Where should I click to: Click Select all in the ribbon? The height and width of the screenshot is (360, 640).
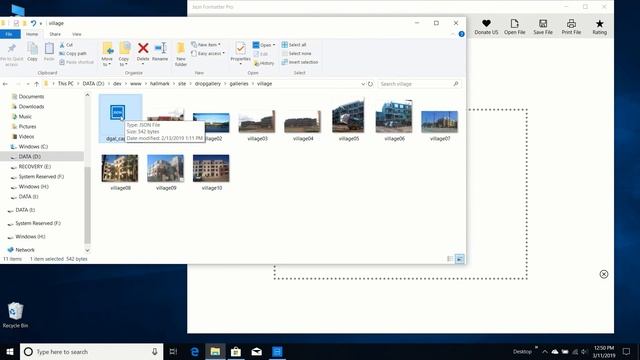click(x=294, y=44)
